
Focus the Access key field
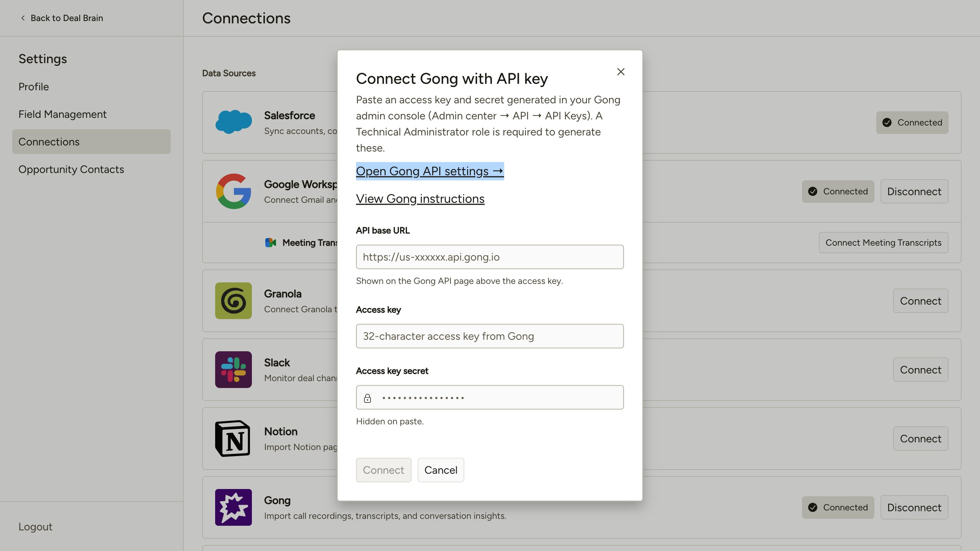pos(490,336)
